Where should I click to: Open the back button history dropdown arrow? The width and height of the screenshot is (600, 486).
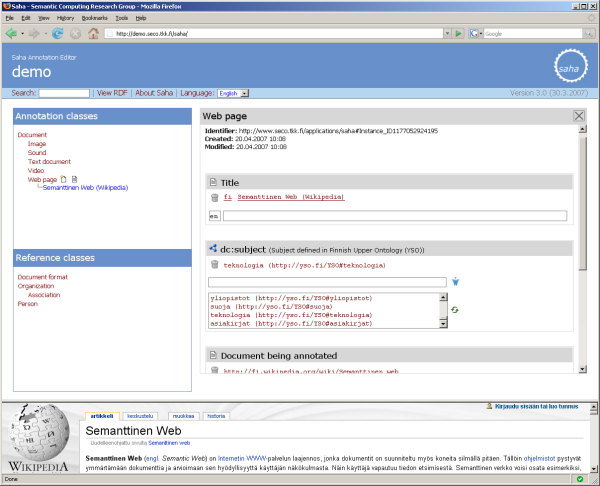coord(22,34)
